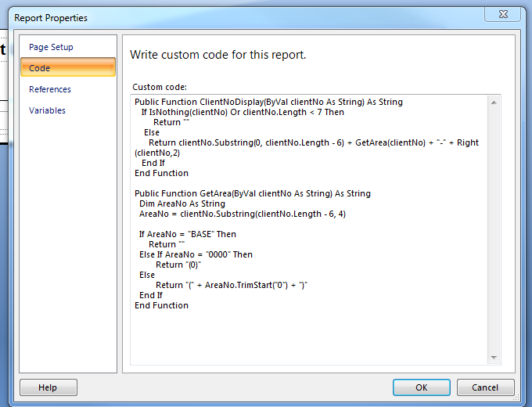Click the line containing AreaNo.TrimStart("0")
The width and height of the screenshot is (532, 407).
(232, 285)
